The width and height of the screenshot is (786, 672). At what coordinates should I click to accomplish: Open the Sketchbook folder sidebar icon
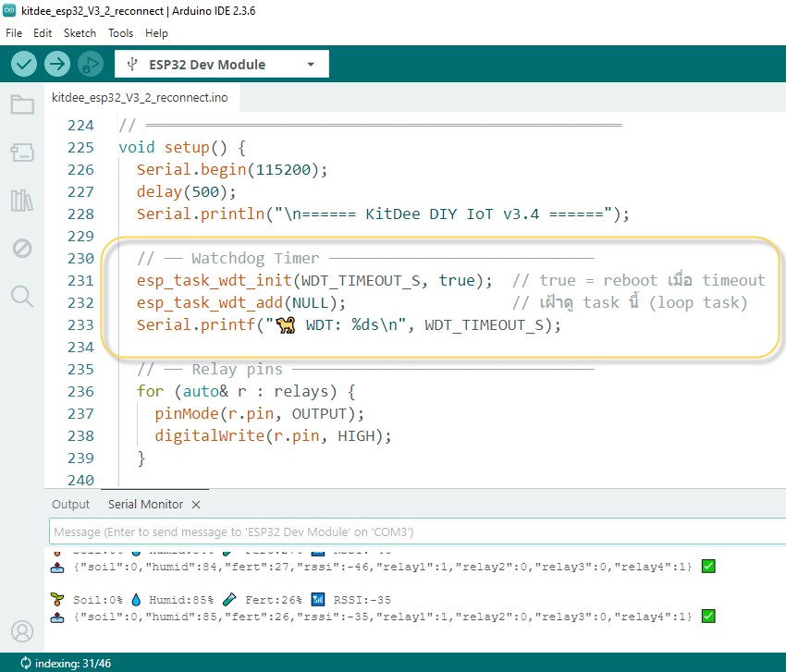tap(22, 104)
